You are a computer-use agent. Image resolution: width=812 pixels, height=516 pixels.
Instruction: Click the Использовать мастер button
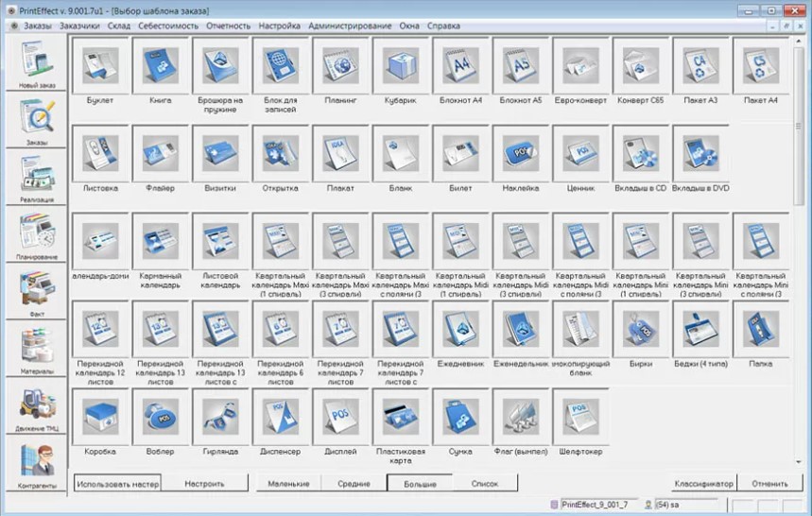pyautogui.click(x=117, y=483)
